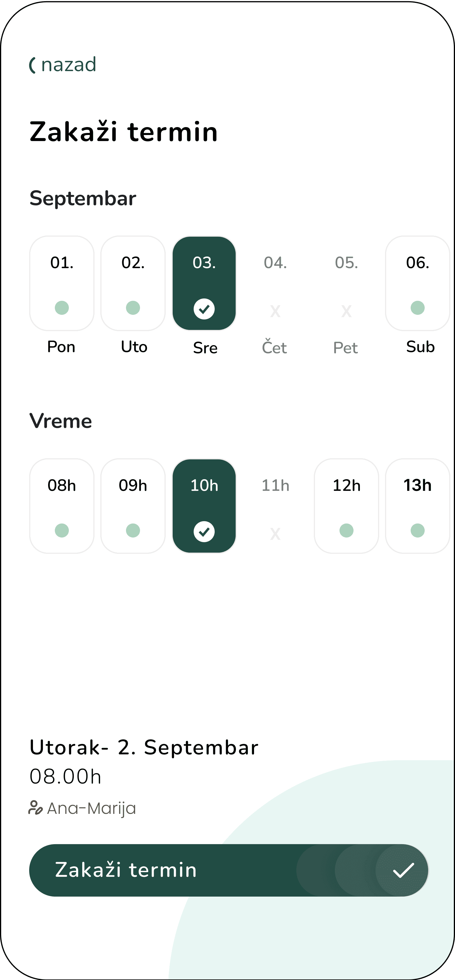
Task: Click the checkmark icon on Zakaži termin button
Action: (403, 870)
